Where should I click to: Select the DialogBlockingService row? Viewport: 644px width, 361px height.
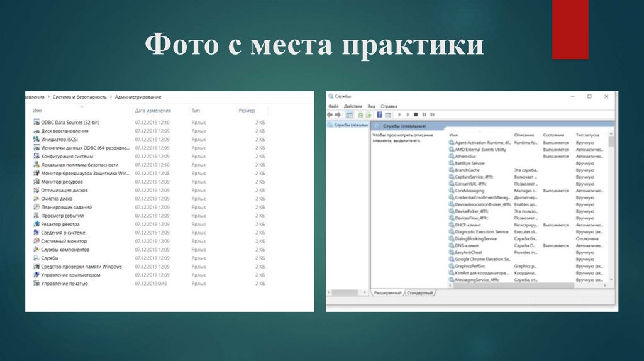click(528, 238)
